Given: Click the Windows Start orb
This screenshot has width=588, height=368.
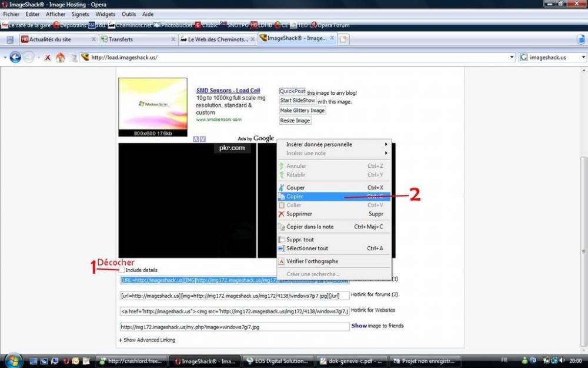Looking at the screenshot, I should pos(13,360).
